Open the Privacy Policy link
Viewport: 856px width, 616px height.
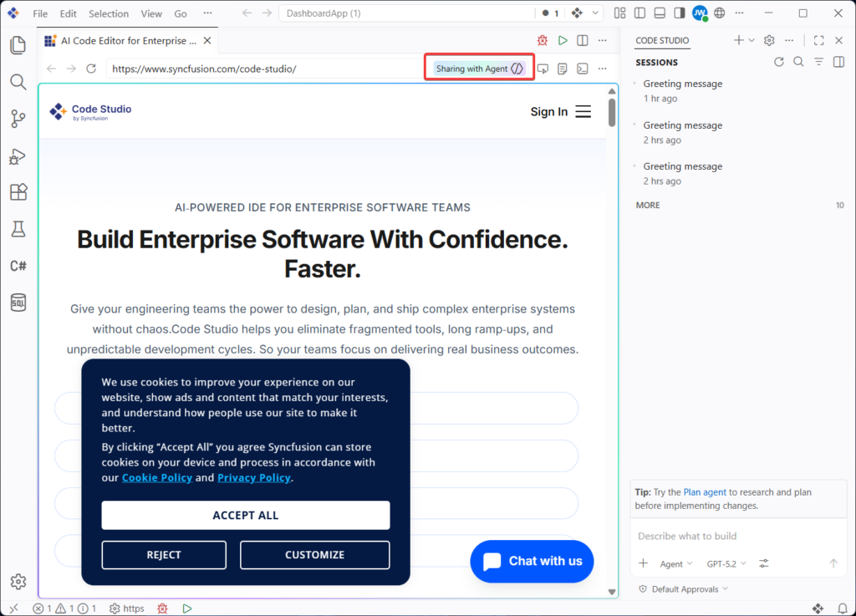(254, 477)
